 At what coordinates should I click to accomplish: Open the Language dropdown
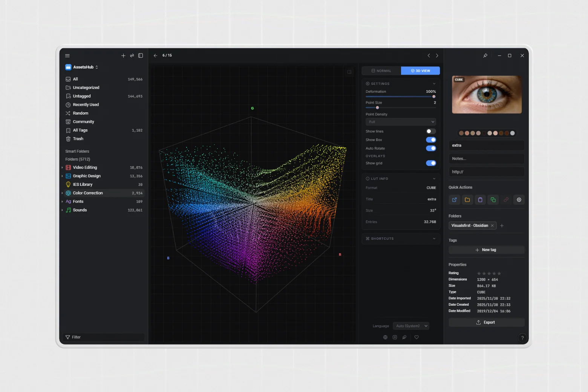pos(411,326)
